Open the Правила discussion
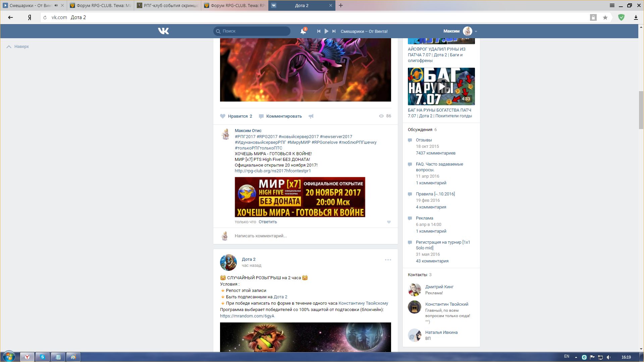Image resolution: width=644 pixels, height=362 pixels. coord(435,194)
